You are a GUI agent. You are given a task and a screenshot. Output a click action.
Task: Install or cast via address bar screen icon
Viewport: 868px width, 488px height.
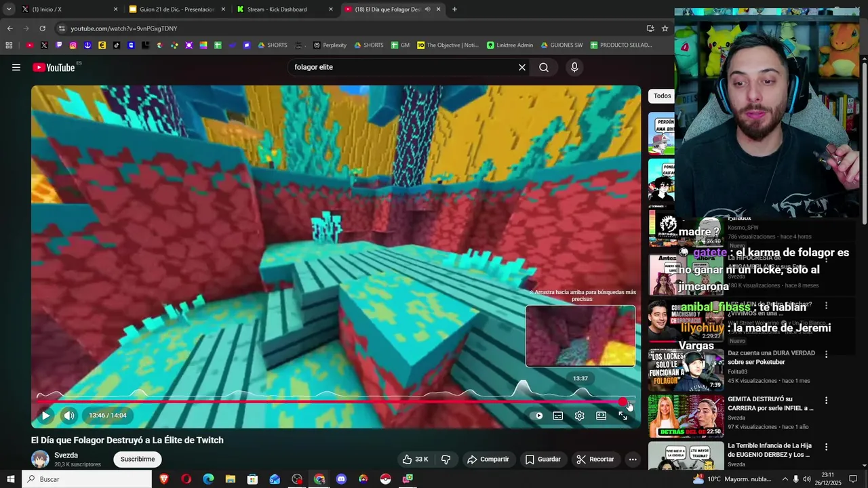click(650, 28)
